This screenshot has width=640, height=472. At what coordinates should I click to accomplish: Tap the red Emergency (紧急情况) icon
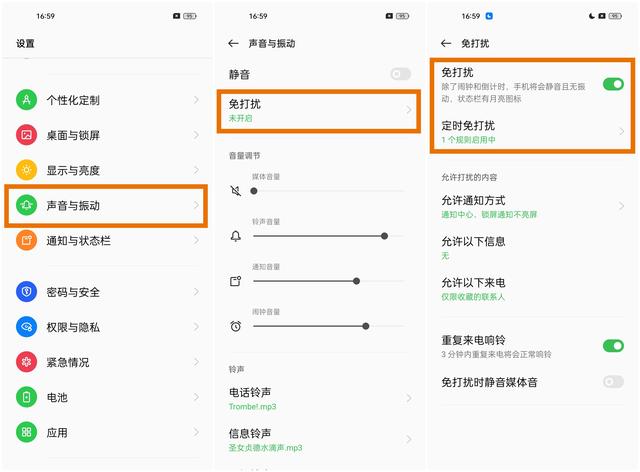[27, 362]
